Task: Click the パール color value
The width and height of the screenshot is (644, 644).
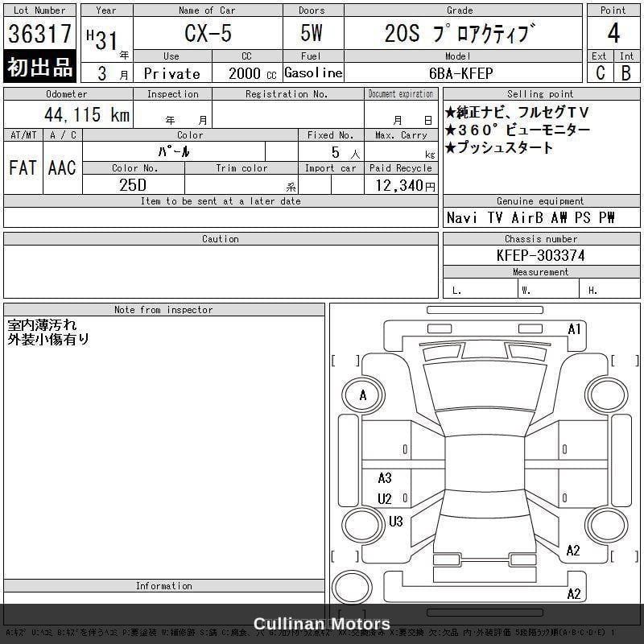Action: [x=174, y=151]
